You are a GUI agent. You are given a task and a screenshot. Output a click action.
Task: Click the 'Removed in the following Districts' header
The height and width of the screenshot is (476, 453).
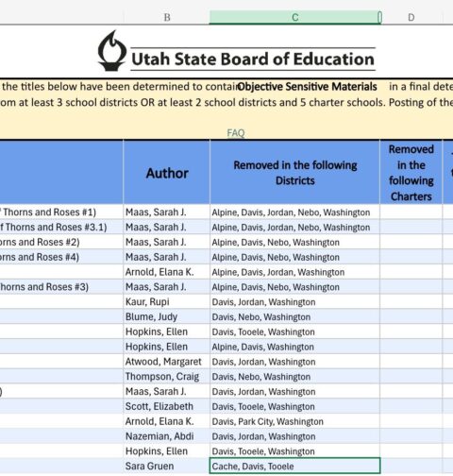click(294, 173)
